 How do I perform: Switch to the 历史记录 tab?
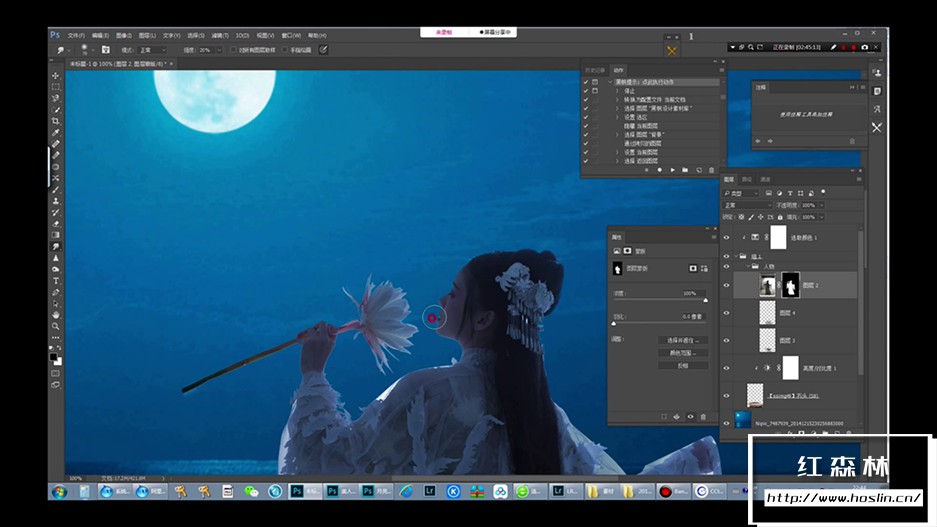click(x=594, y=70)
